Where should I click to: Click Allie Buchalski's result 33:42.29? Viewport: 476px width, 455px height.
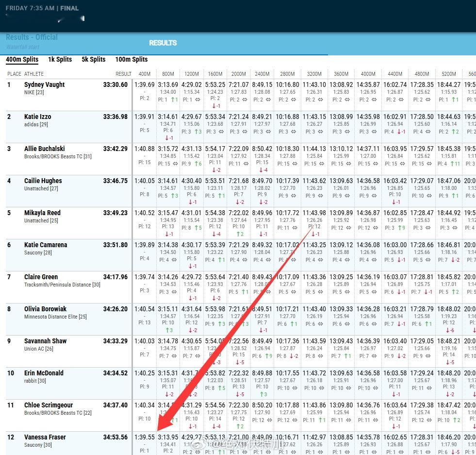tap(115, 149)
